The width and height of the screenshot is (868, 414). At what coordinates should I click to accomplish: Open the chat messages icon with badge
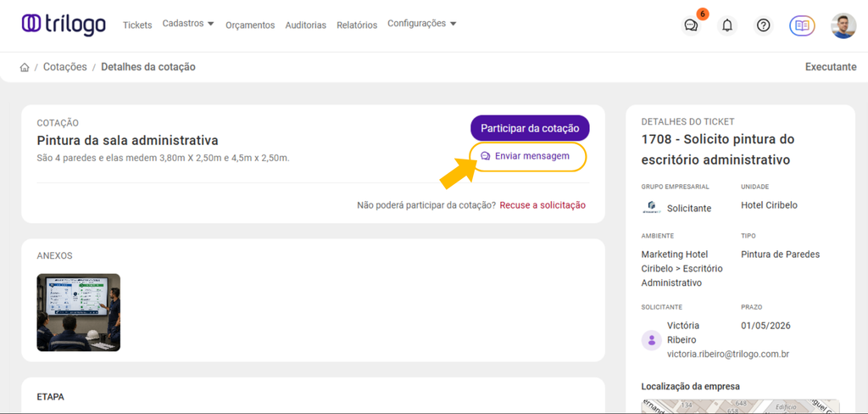(691, 25)
